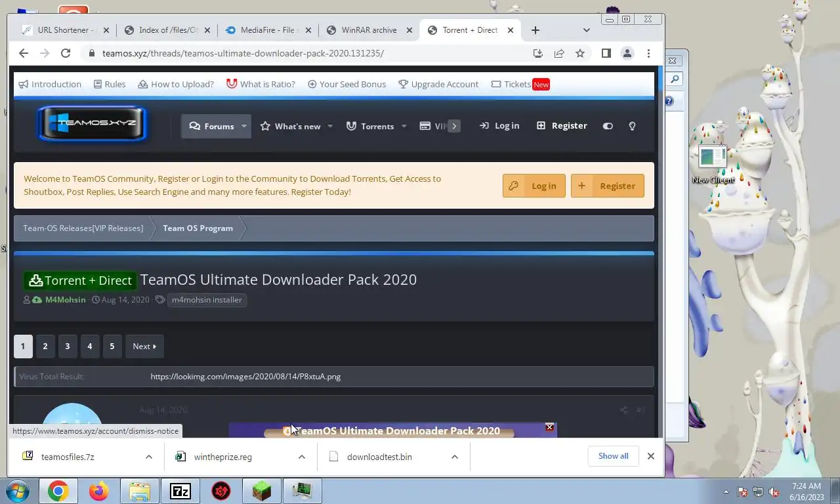
Task: Open wintheprize.reg download options arrow
Action: 302,457
